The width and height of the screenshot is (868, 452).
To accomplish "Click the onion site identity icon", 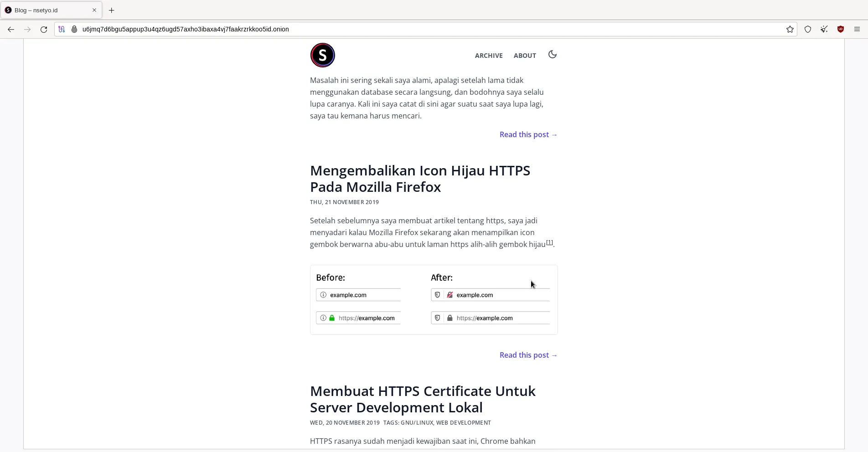I will coord(74,29).
